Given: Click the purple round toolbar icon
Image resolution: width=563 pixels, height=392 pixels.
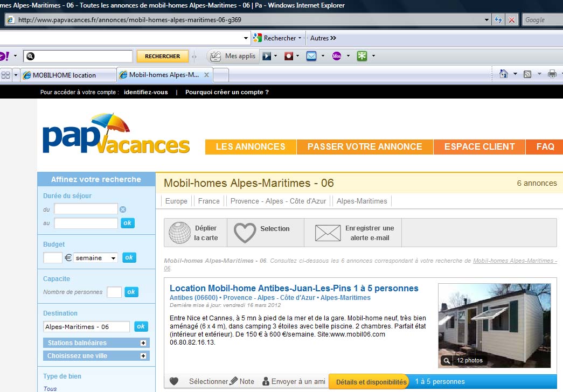Looking at the screenshot, I should [x=337, y=56].
